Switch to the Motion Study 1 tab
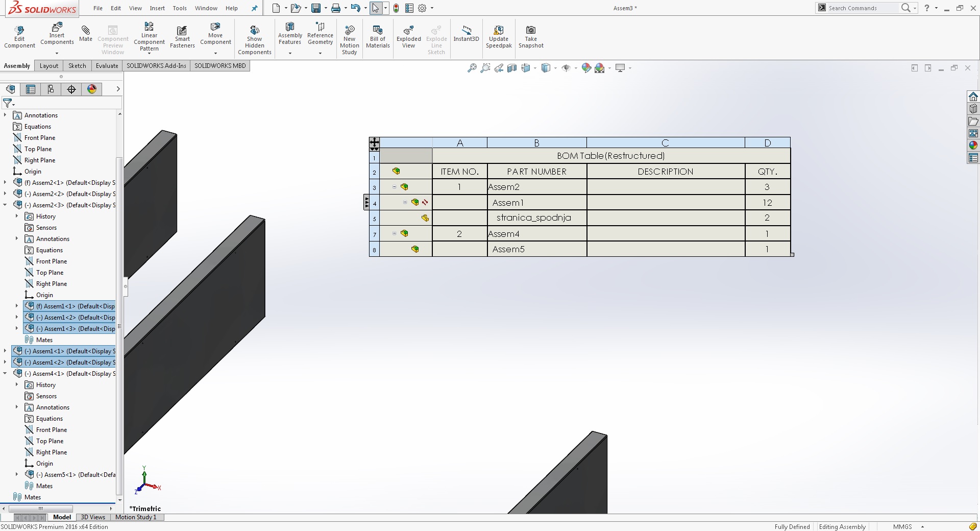The width and height of the screenshot is (980, 531). [x=136, y=517]
